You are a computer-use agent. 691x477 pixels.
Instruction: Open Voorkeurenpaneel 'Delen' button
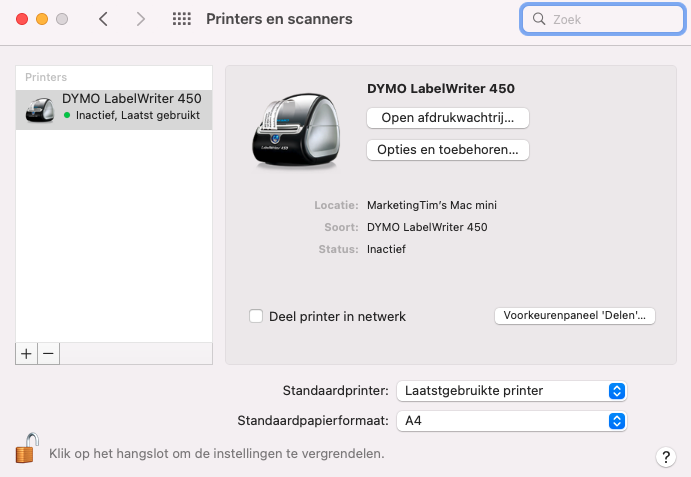574,316
